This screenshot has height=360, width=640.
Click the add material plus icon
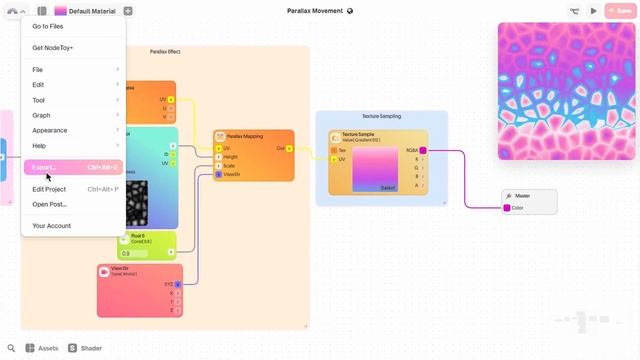click(128, 11)
